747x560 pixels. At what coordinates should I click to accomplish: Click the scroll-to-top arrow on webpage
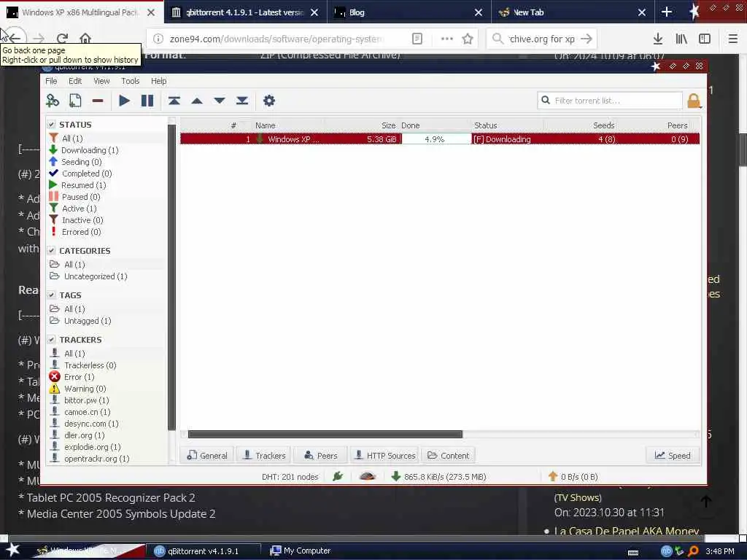706,501
